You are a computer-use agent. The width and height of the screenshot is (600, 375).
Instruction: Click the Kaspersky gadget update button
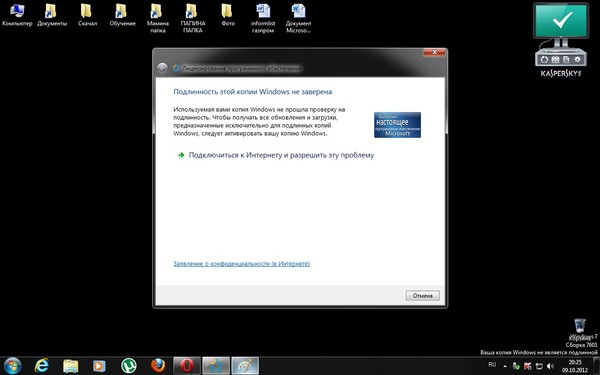pos(544,59)
